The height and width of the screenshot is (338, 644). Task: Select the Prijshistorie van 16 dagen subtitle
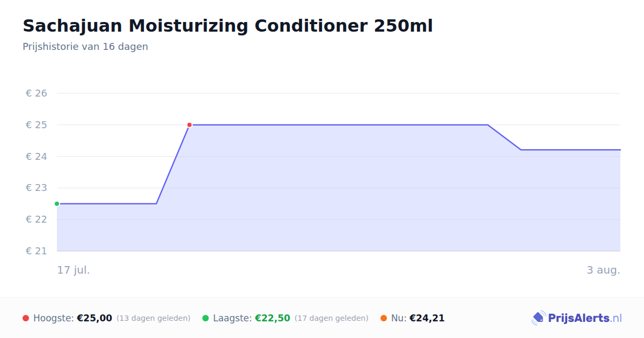pyautogui.click(x=85, y=47)
